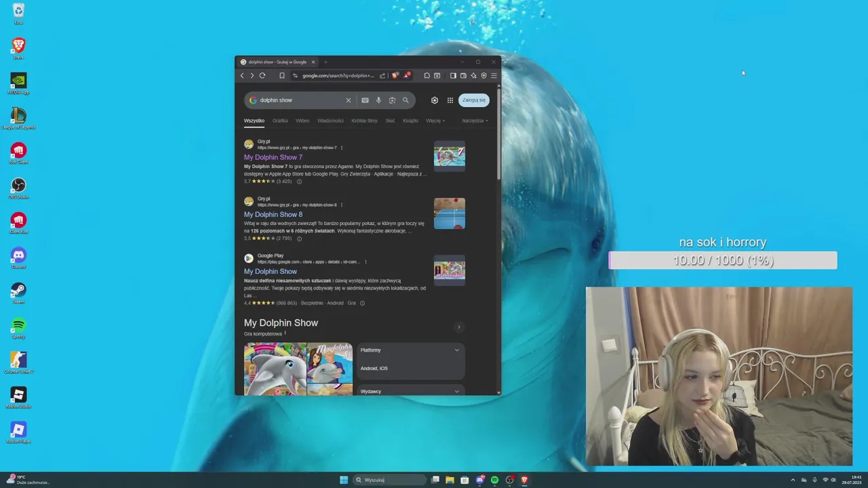The height and width of the screenshot is (488, 868).
Task: Switch to the Wideo tab
Action: tap(302, 121)
